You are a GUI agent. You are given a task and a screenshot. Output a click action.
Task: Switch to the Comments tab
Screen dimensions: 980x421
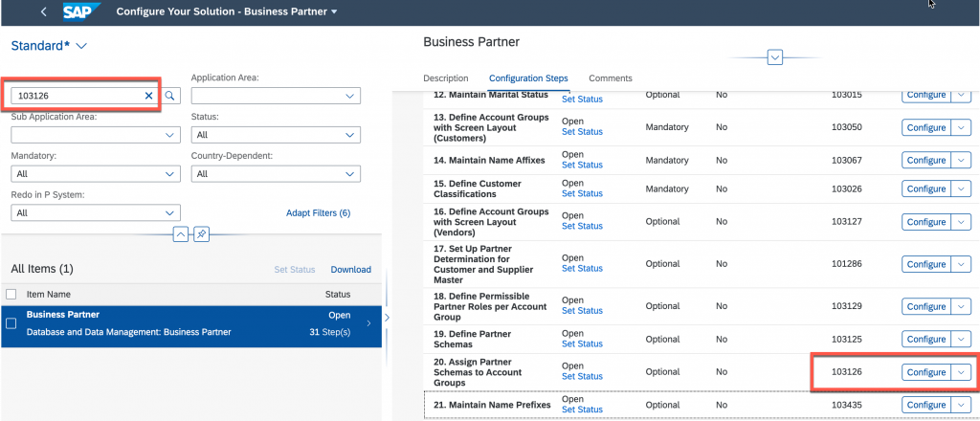point(611,78)
